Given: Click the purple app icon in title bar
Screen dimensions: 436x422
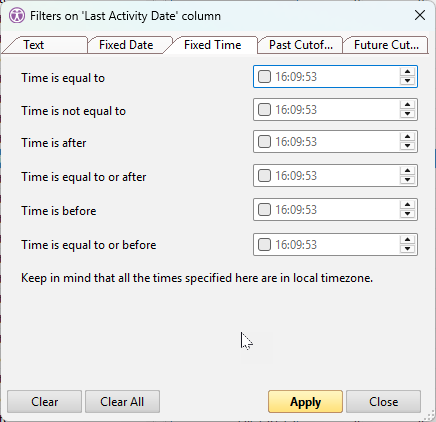Looking at the screenshot, I should coord(17,15).
